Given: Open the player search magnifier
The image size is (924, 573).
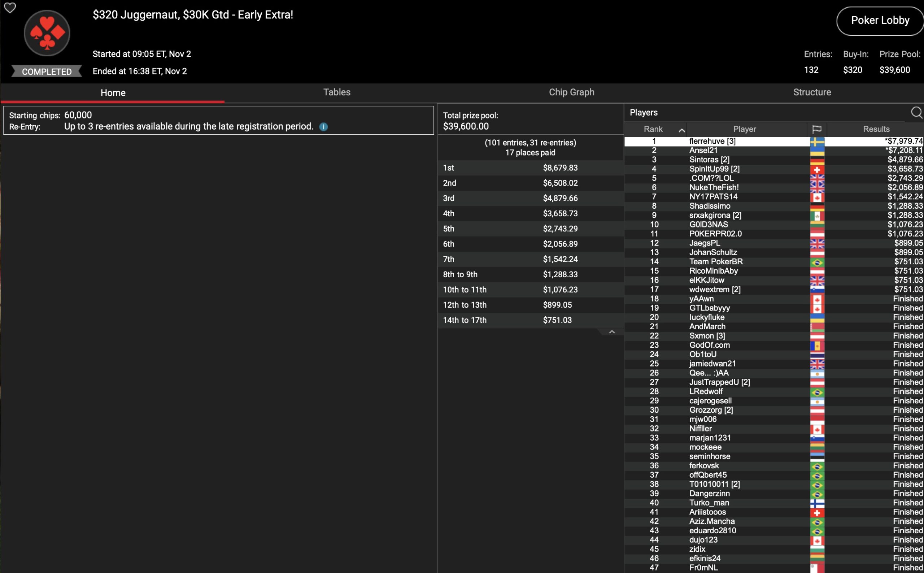Looking at the screenshot, I should tap(916, 113).
